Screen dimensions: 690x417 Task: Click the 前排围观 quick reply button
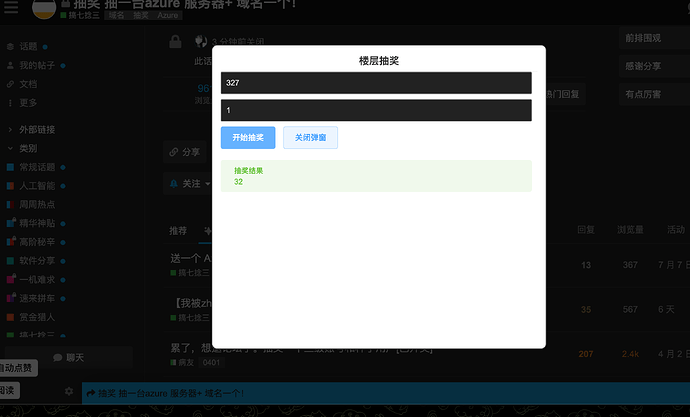[x=654, y=38]
